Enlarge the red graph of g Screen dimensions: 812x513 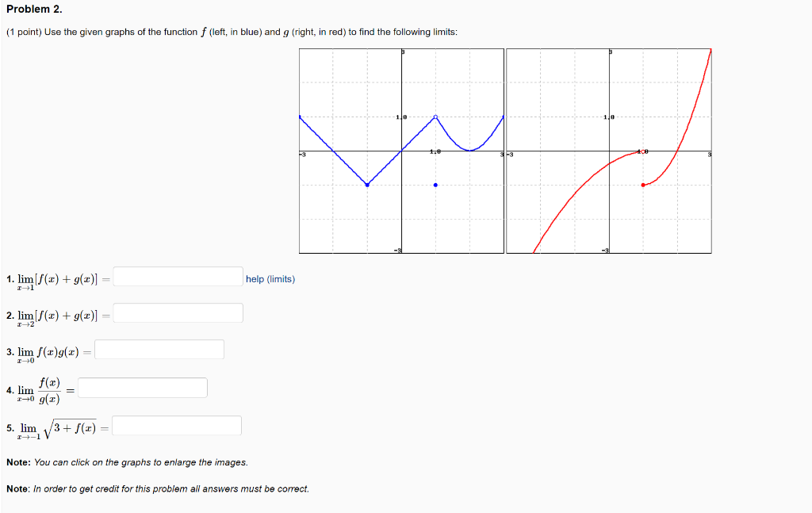pyautogui.click(x=609, y=151)
